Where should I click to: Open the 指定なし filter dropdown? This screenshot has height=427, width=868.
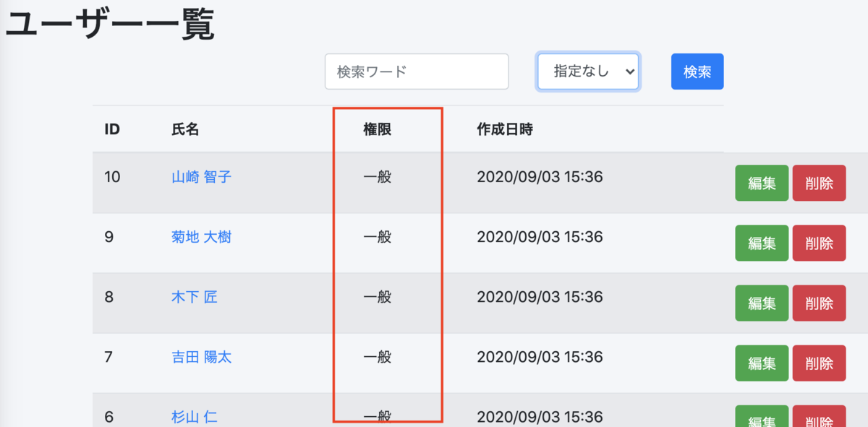[x=587, y=71]
